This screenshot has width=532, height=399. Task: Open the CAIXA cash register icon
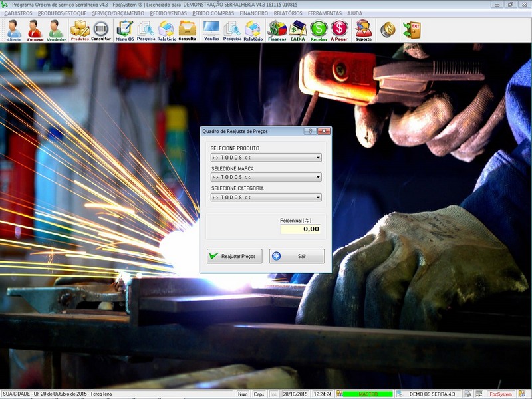pos(298,30)
